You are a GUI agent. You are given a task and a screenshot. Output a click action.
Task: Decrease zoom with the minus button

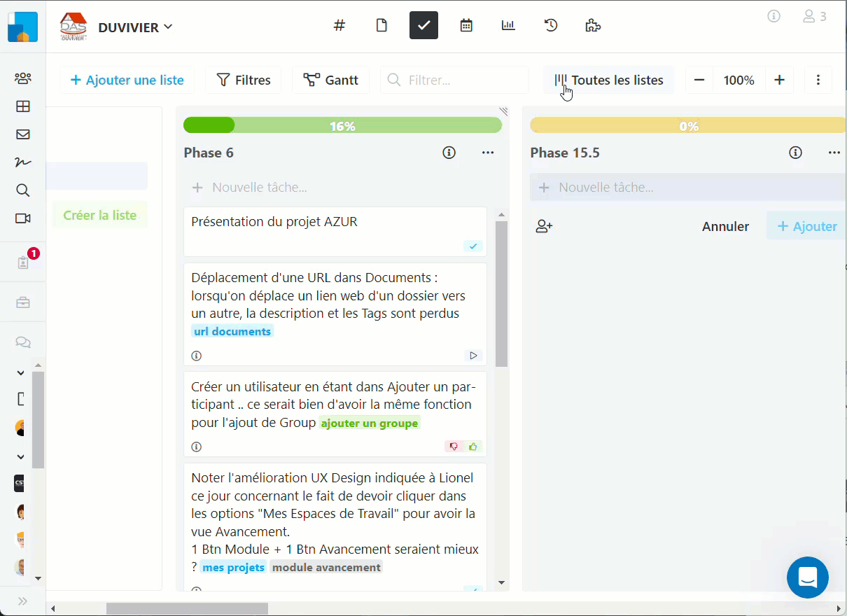tap(699, 80)
